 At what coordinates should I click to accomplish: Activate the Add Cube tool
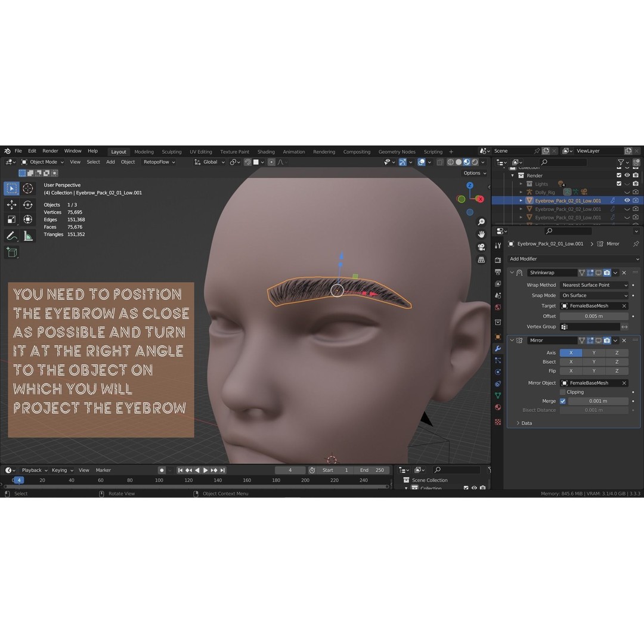coord(11,252)
